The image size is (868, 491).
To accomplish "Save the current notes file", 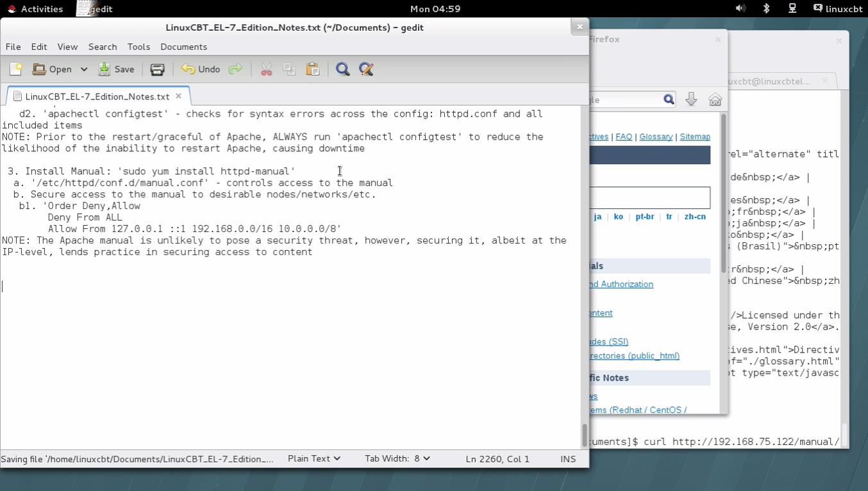I will (116, 69).
